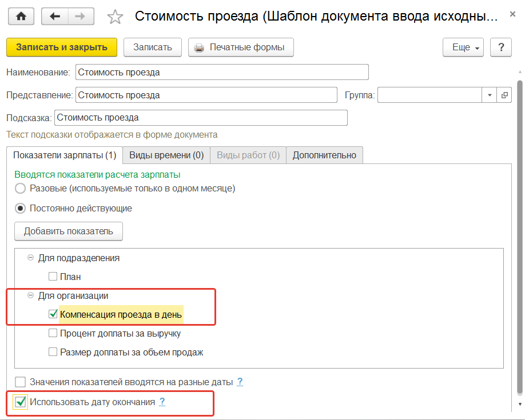Screen dimensions: 525x420
Task: Go forward with the right arrow
Action: pyautogui.click(x=81, y=16)
